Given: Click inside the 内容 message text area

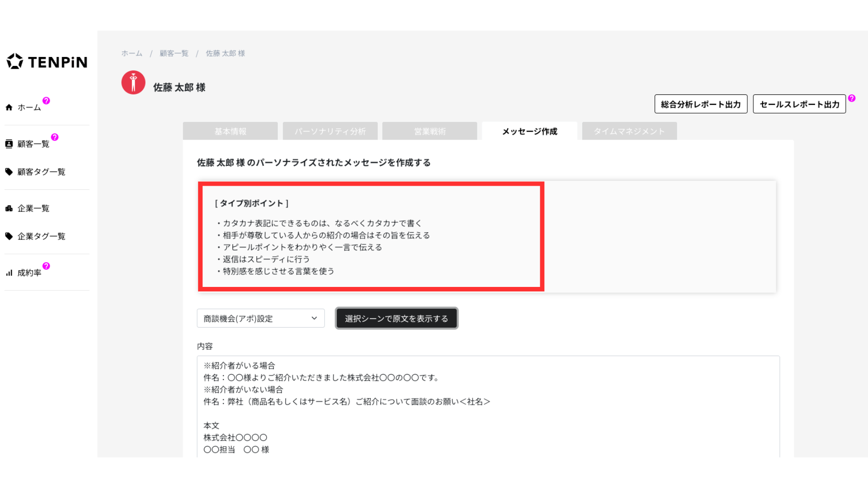Looking at the screenshot, I should click(x=488, y=407).
